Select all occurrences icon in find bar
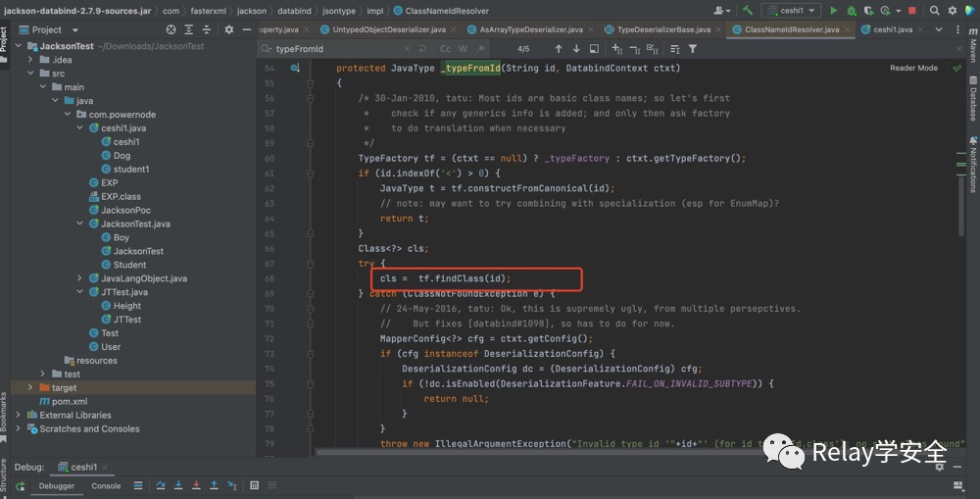 click(x=652, y=49)
